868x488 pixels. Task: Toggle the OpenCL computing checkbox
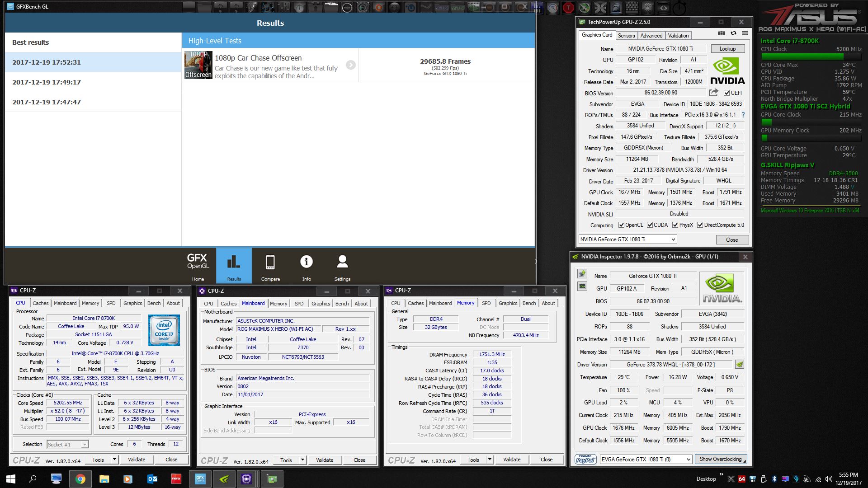[x=621, y=225]
